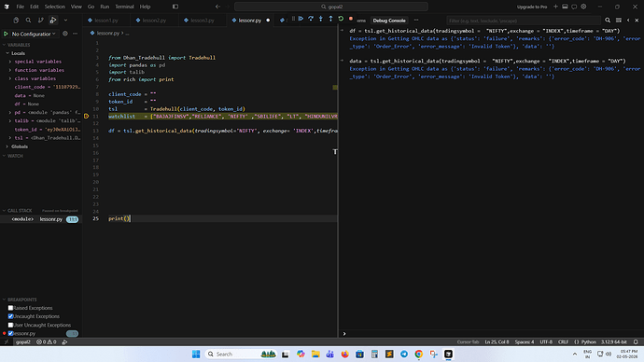644x362 pixels.
Task: Expand special variables in Locals
Action: pyautogui.click(x=10, y=62)
